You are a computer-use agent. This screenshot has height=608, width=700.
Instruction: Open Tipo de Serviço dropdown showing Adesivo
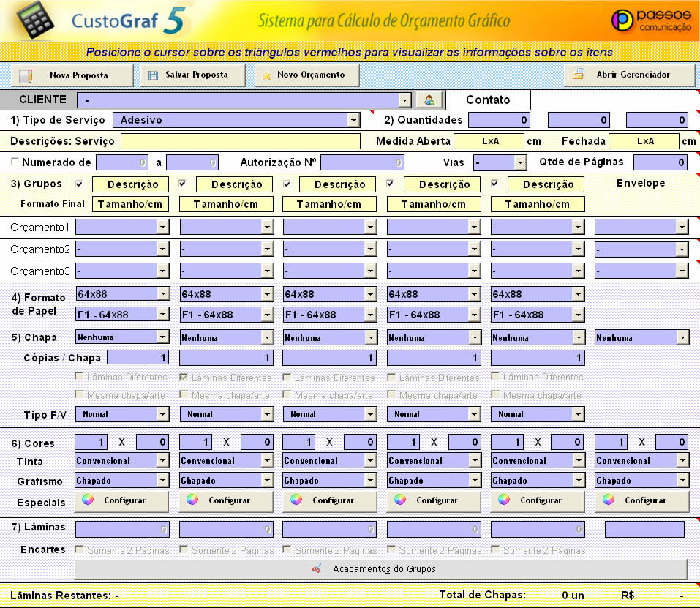(353, 120)
